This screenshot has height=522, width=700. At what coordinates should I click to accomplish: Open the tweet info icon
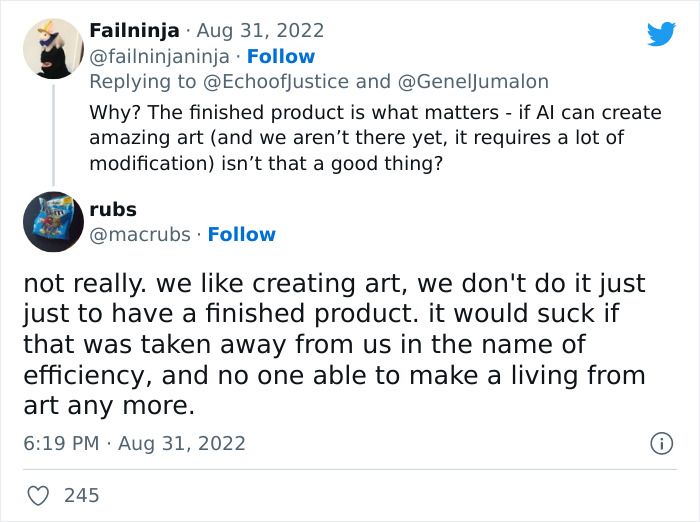click(x=660, y=443)
